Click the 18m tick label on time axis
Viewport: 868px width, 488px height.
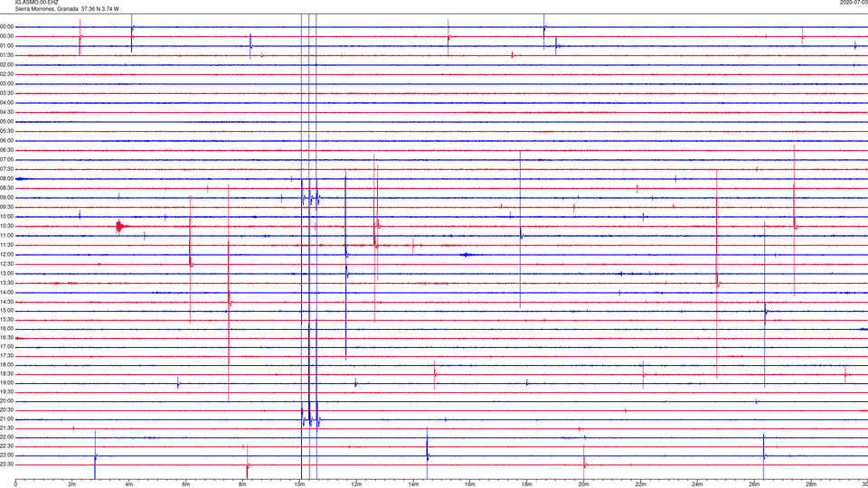[x=526, y=484]
